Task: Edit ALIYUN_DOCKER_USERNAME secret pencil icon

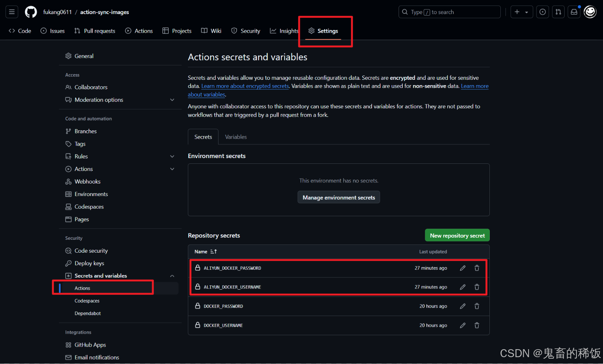Action: 462,287
